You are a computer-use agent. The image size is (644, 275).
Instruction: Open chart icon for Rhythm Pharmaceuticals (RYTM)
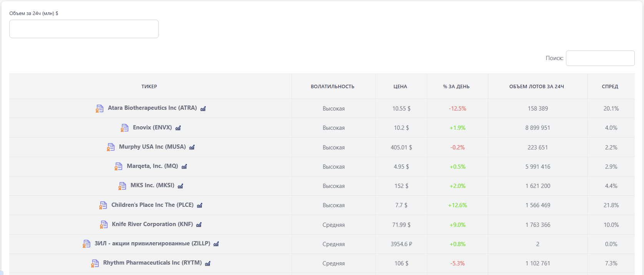click(x=208, y=263)
